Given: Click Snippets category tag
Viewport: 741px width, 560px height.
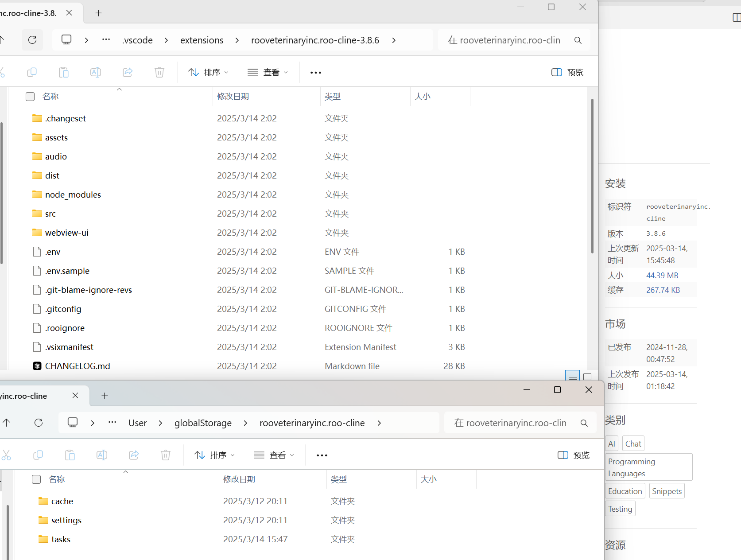Looking at the screenshot, I should pos(667,491).
